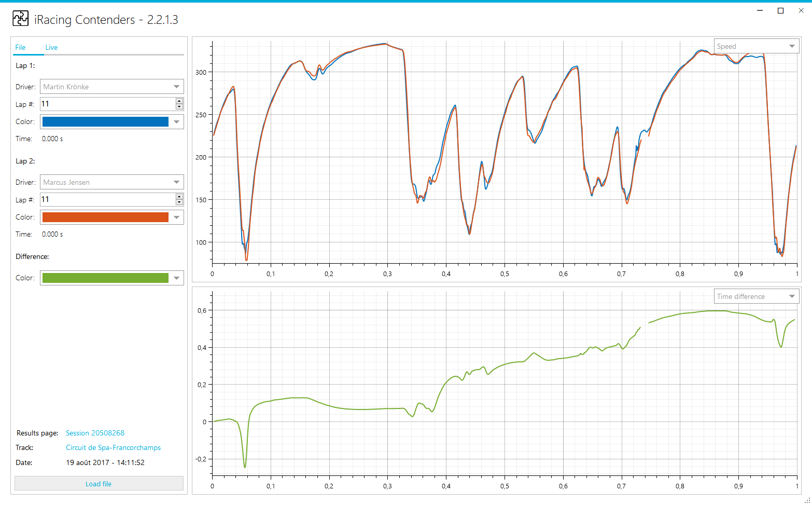Click the orange Lap 2 color swatch
Screen dimensions: 812x505
click(105, 217)
